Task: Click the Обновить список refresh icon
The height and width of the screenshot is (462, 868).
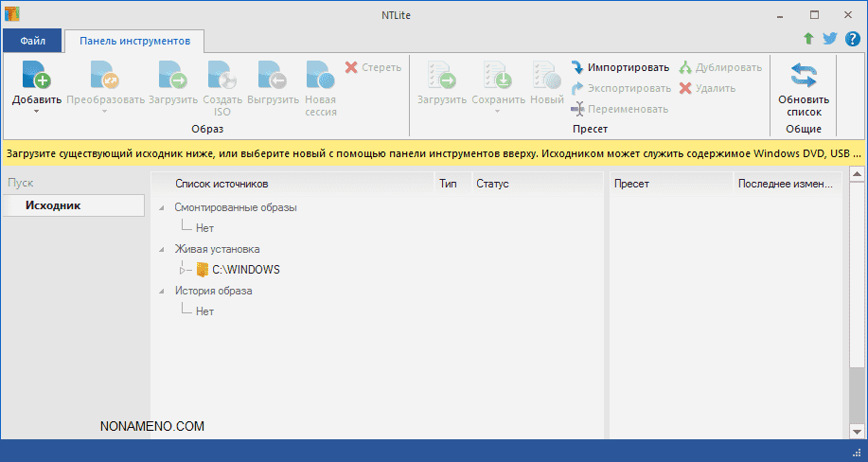Action: click(x=803, y=76)
